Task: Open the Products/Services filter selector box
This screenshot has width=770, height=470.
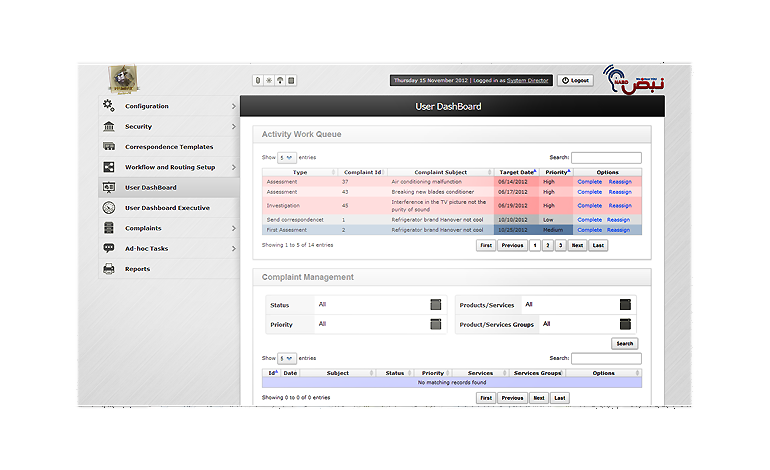Action: [x=625, y=305]
